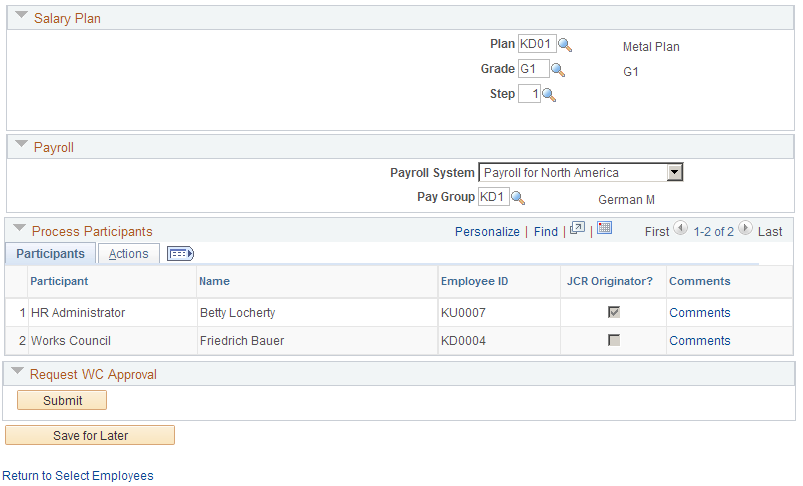The height and width of the screenshot is (486, 803).
Task: Switch to the Actions tab
Action: [129, 253]
